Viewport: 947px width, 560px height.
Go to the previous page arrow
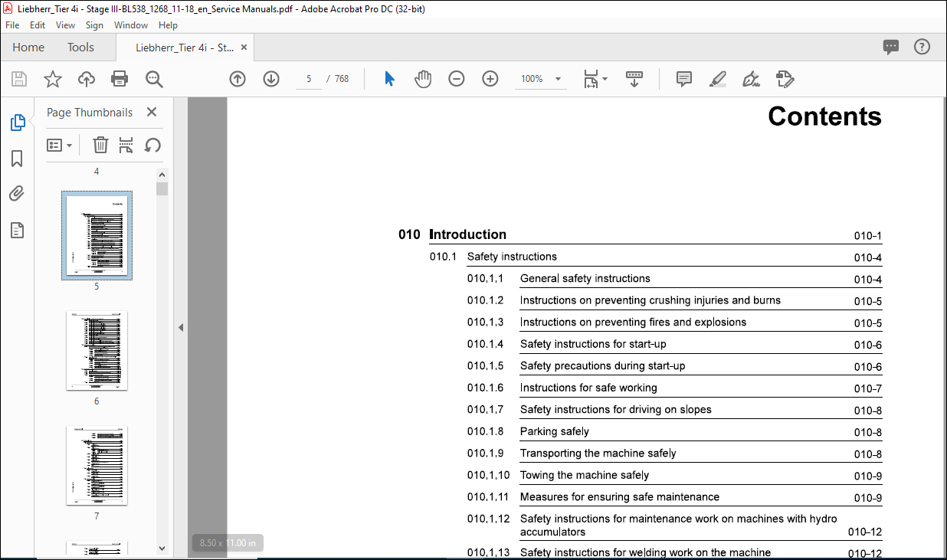point(238,79)
